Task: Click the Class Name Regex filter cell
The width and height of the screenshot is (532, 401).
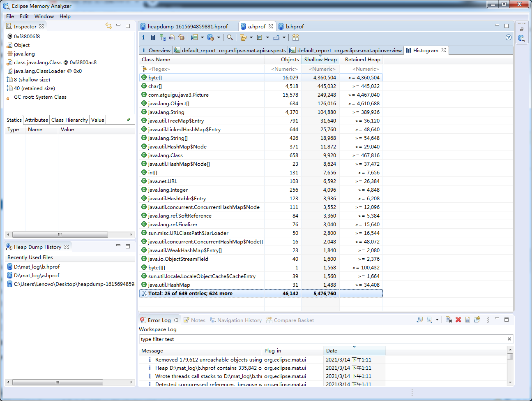Action: pos(202,69)
